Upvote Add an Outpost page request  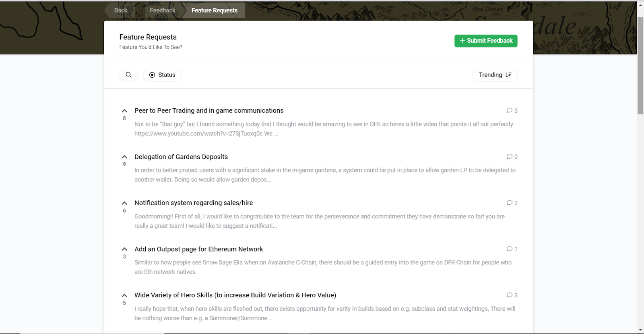[x=124, y=249]
